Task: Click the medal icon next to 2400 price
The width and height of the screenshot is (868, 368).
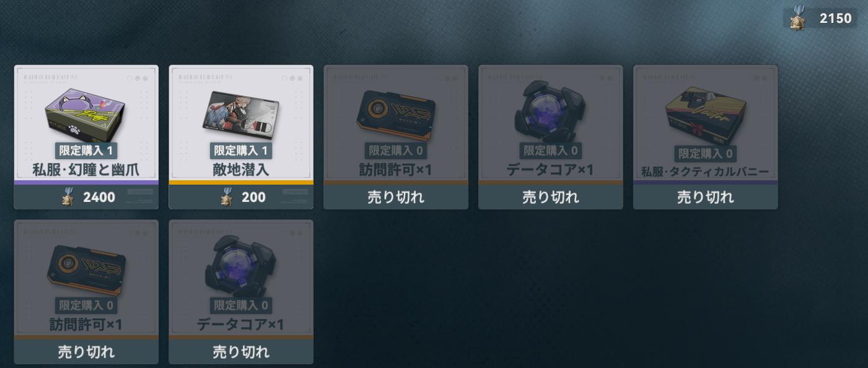Action: tap(68, 198)
